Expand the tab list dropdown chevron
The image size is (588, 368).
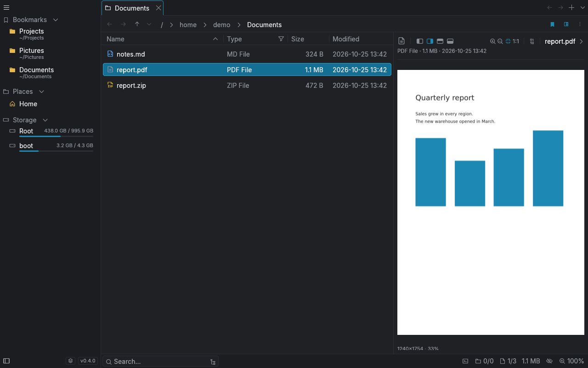[582, 7]
